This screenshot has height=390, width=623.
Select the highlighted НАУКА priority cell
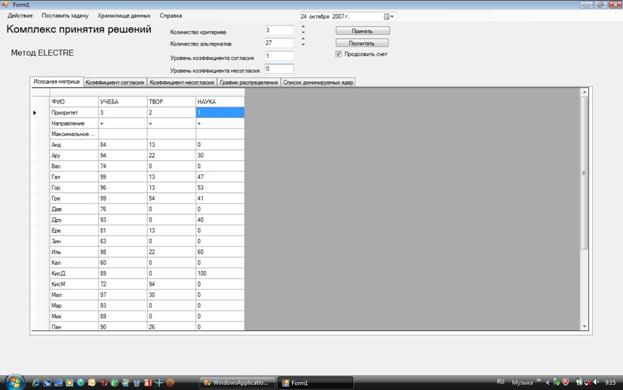point(220,113)
